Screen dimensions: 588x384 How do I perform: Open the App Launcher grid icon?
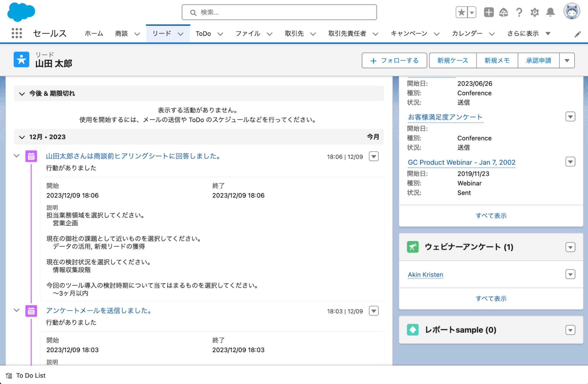(17, 33)
